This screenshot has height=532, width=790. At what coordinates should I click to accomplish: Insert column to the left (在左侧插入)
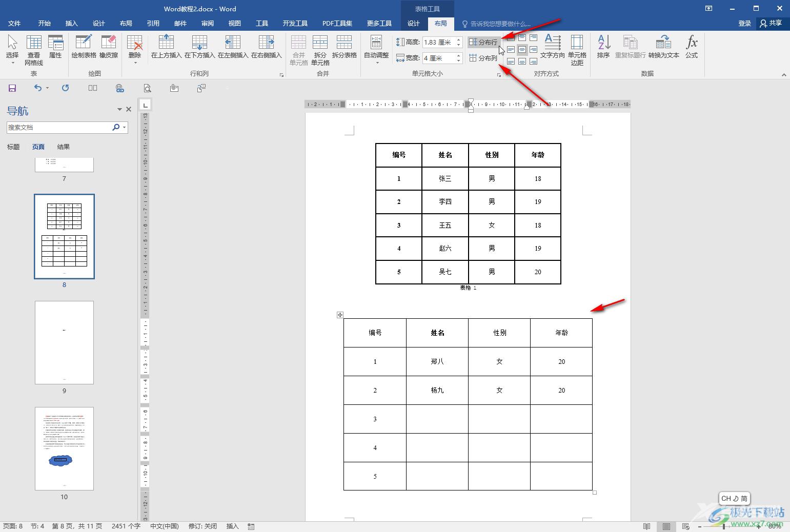[x=233, y=47]
